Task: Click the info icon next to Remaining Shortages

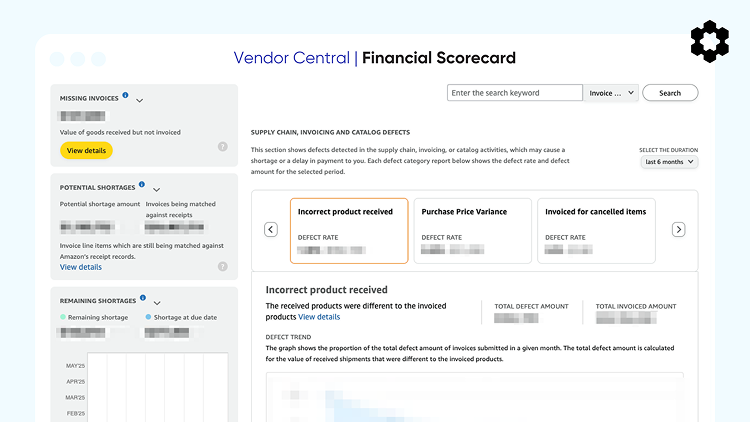Action: pos(143,298)
